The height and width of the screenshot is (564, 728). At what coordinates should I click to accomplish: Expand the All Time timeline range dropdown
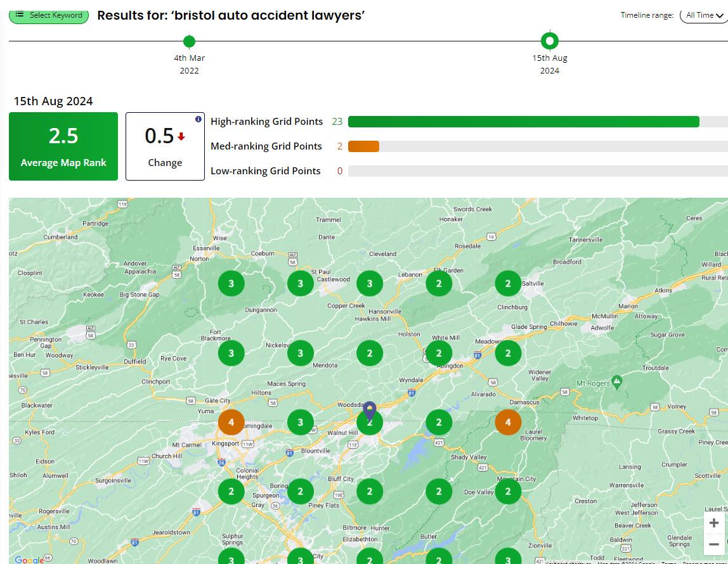705,15
